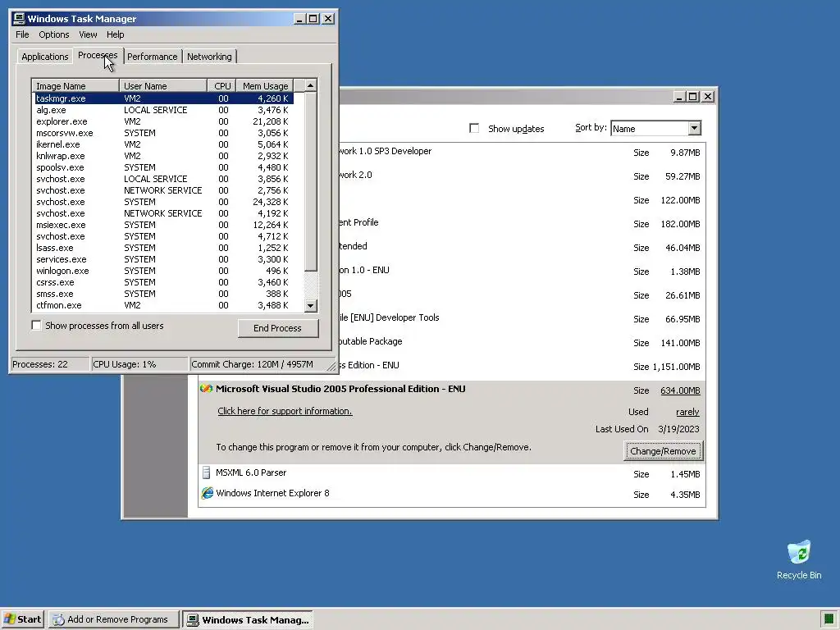
Task: Open the Start menu
Action: click(23, 620)
